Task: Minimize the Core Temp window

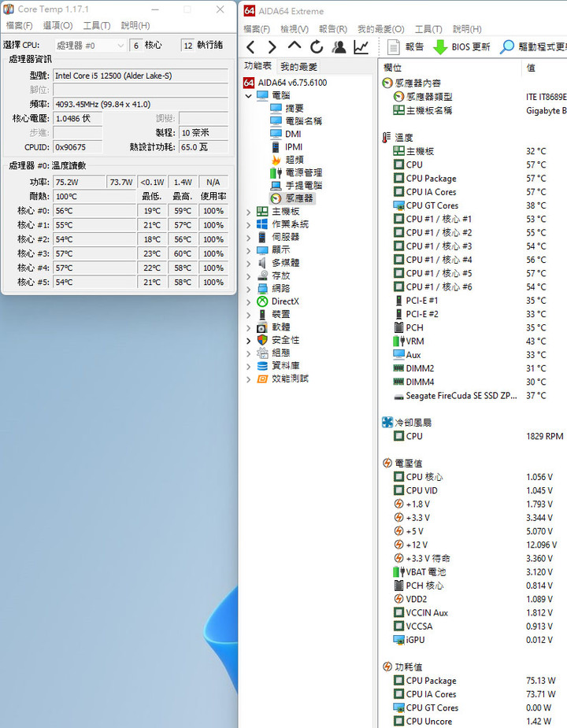Action: (155, 9)
